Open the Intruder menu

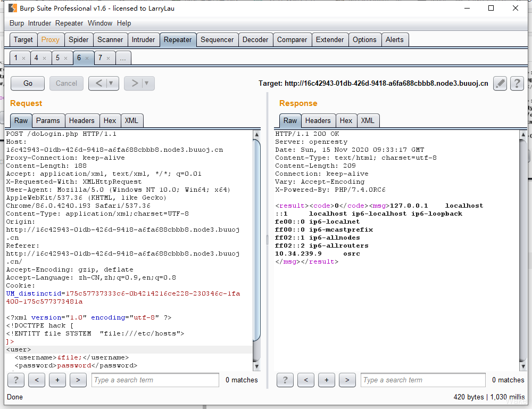(39, 23)
